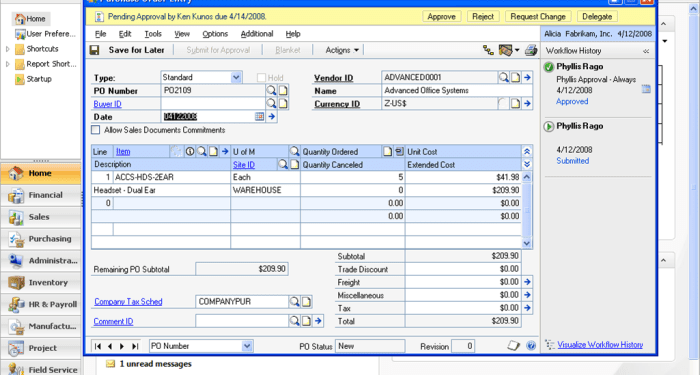700x375 pixels.
Task: Open Startup item in home tree
Action: [39, 79]
